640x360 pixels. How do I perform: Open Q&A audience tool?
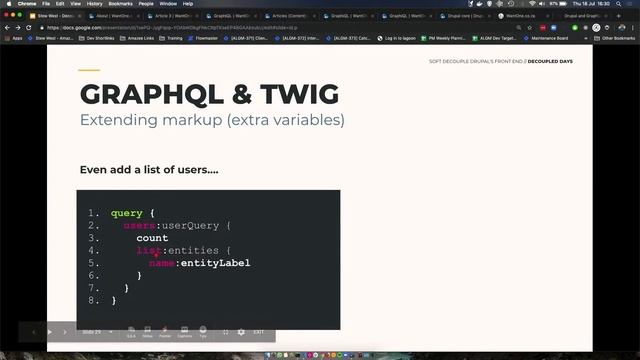click(131, 332)
